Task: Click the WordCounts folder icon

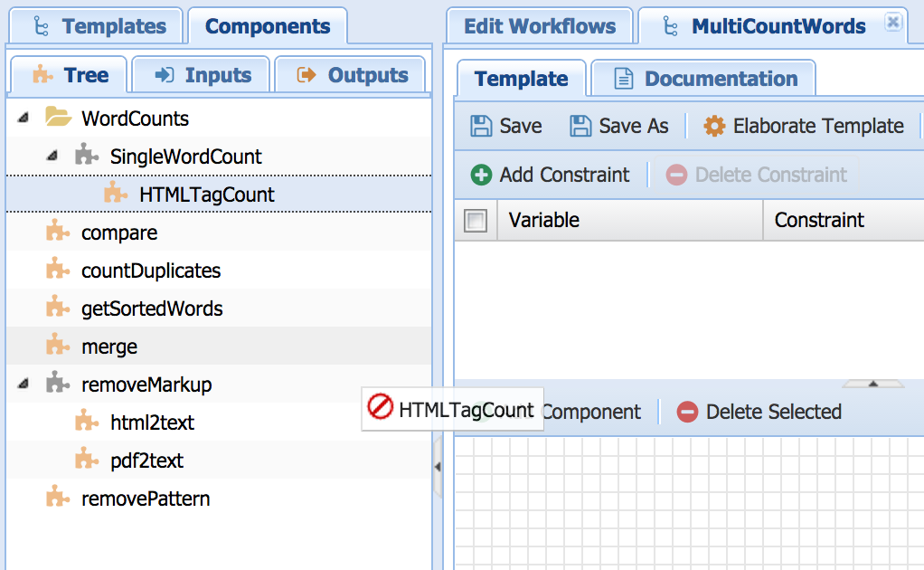Action: pos(58,119)
